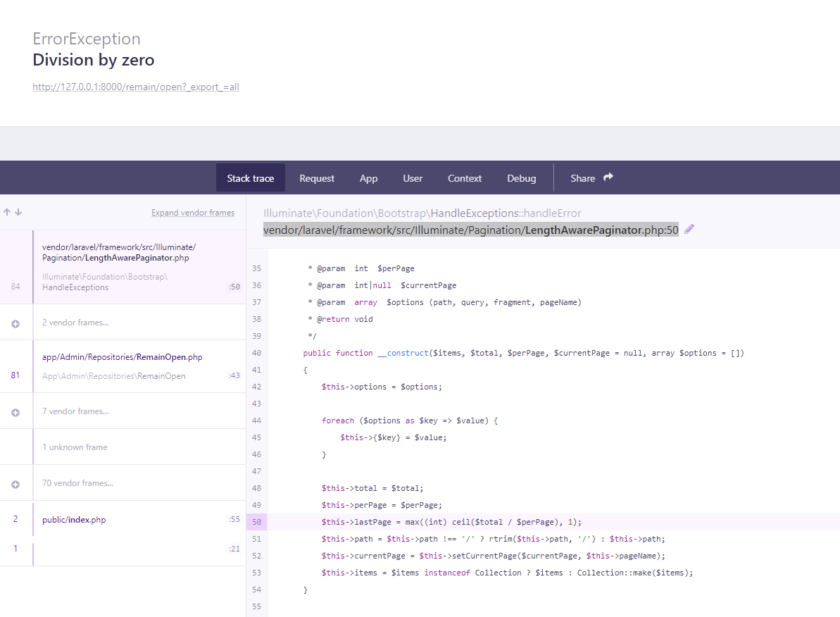Switch to the Debug tab
Image resolution: width=840 pixels, height=617 pixels.
click(521, 178)
